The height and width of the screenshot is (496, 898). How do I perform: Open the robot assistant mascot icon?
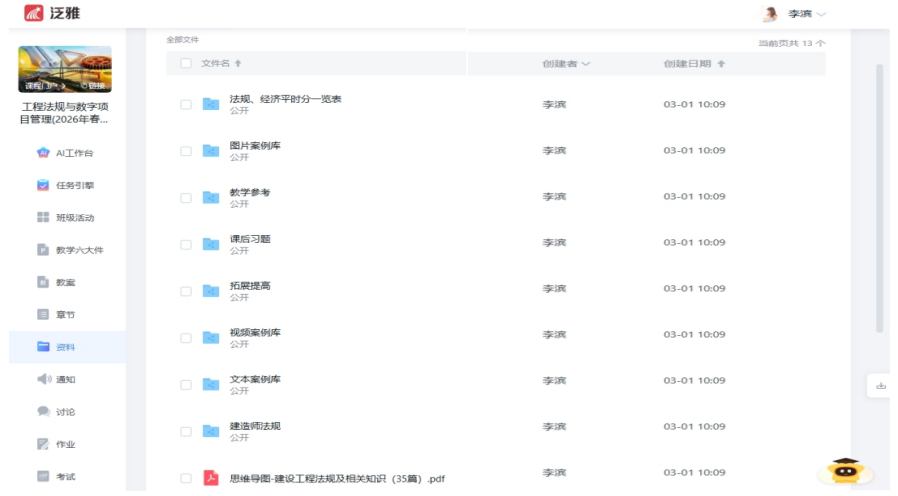(844, 472)
